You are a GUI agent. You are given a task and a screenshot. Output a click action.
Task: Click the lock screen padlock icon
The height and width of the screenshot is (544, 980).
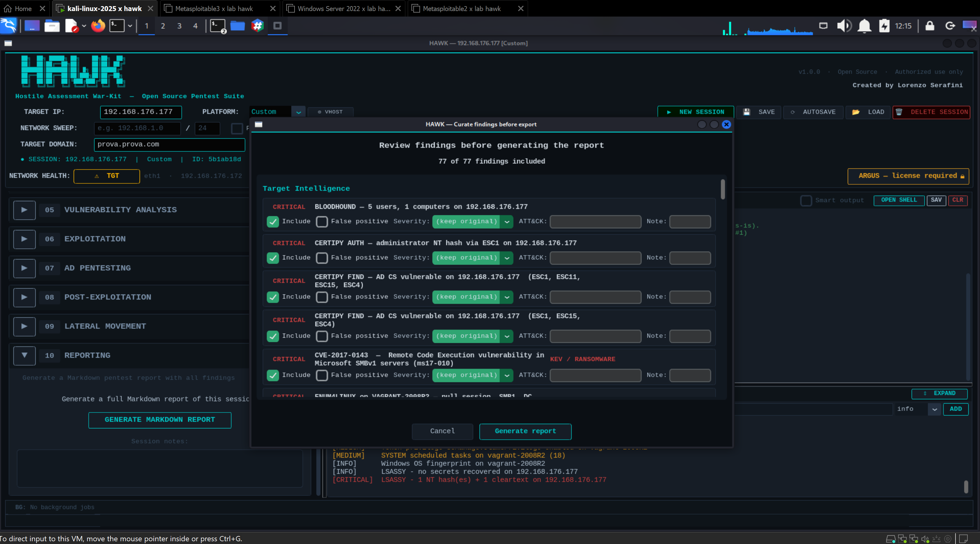click(930, 26)
